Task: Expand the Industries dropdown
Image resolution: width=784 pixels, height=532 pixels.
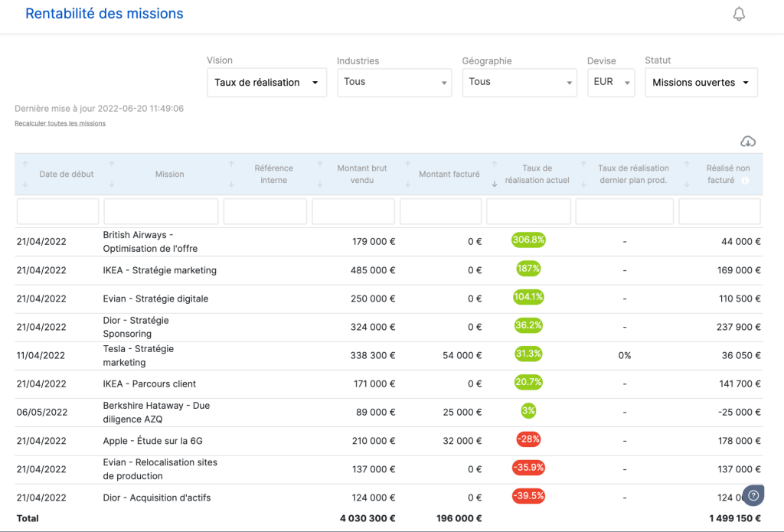Action: click(x=394, y=83)
